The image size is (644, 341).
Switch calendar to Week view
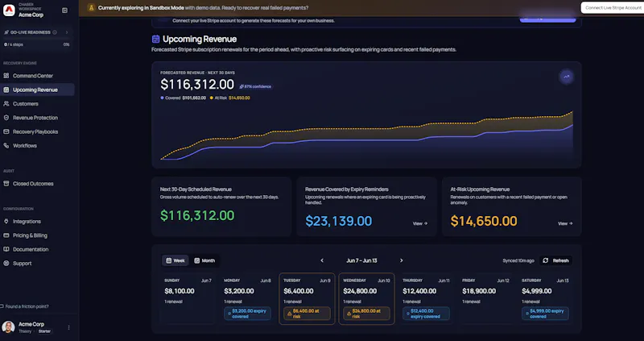click(x=175, y=260)
